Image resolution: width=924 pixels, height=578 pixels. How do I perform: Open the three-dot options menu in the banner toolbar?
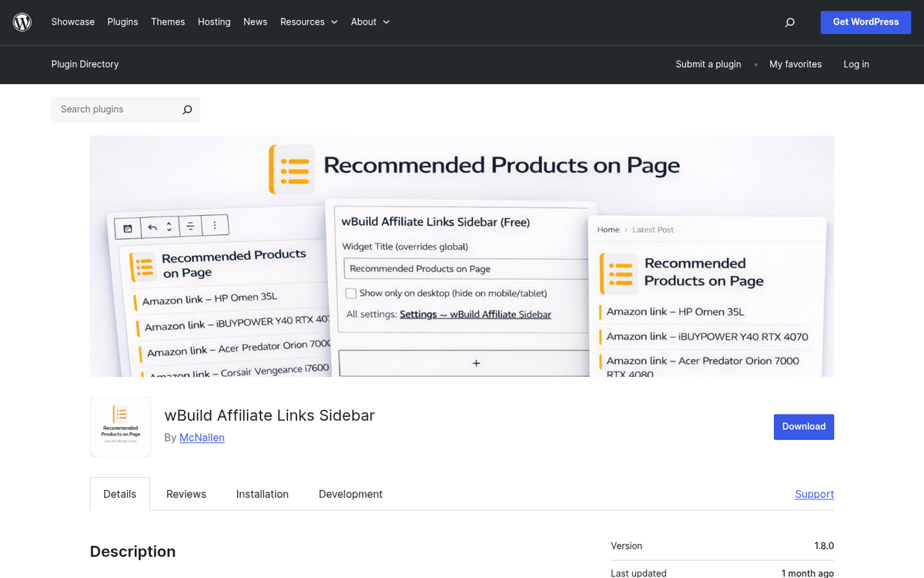[214, 225]
